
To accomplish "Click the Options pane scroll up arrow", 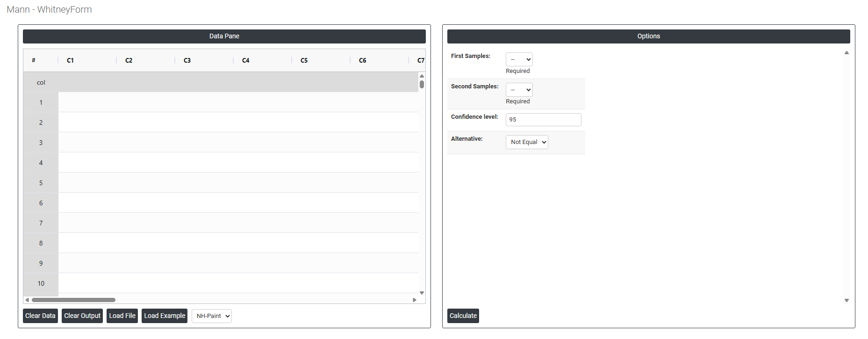I will (x=846, y=53).
